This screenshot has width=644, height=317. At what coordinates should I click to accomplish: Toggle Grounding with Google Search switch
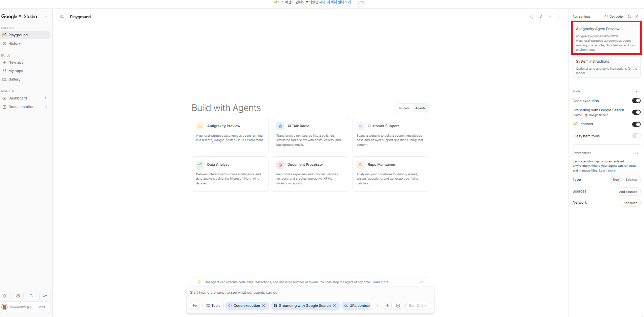(x=636, y=112)
